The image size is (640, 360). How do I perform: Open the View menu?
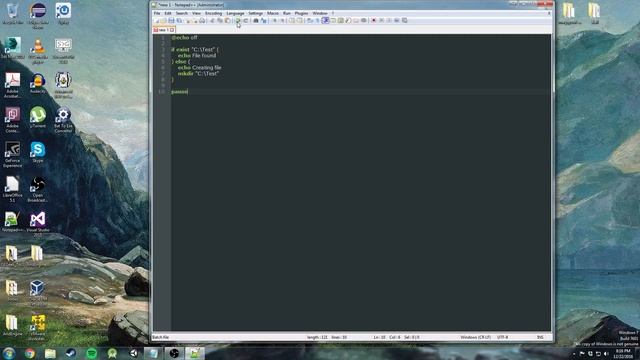tap(196, 13)
